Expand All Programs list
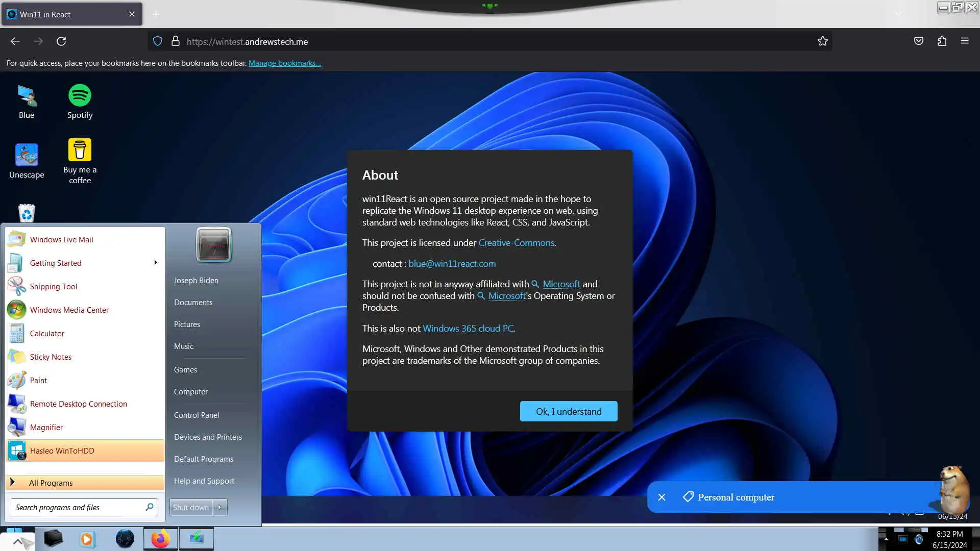 pyautogui.click(x=51, y=483)
